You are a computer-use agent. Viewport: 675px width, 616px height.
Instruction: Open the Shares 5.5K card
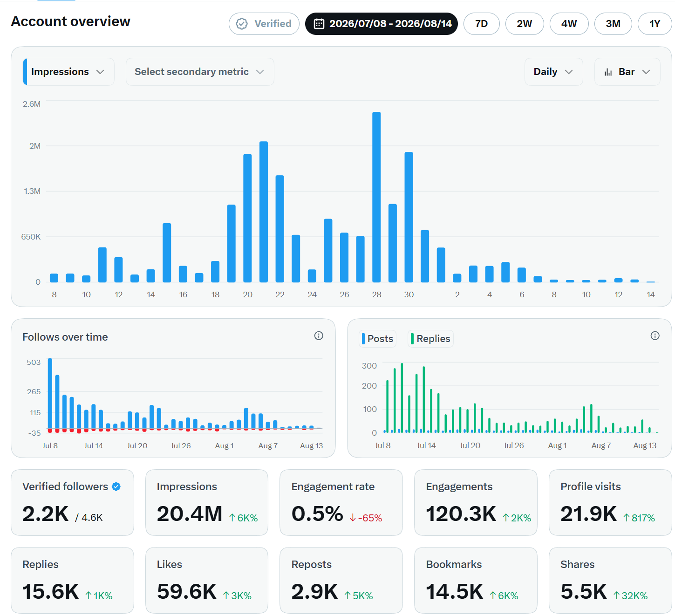pyautogui.click(x=610, y=580)
